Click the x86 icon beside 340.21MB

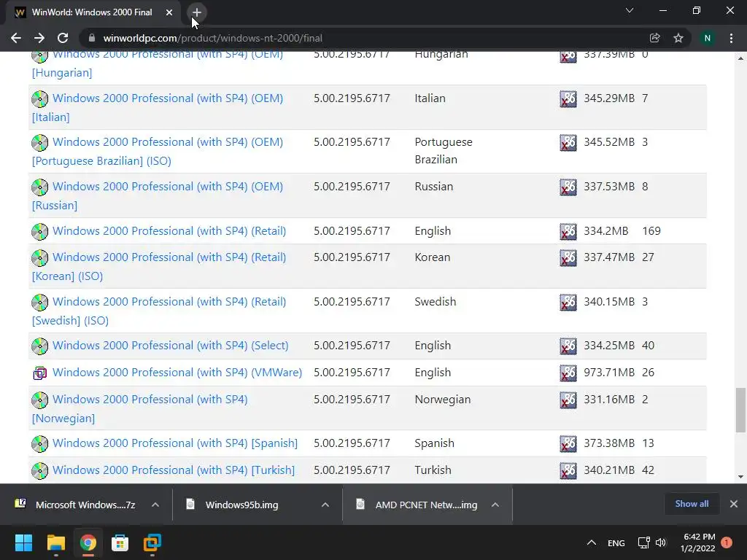568,471
